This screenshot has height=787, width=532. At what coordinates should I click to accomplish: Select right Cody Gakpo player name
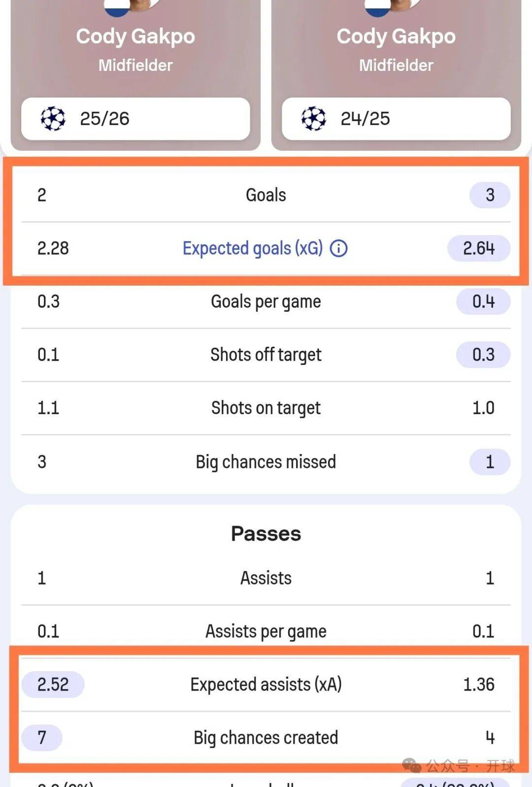(x=396, y=36)
